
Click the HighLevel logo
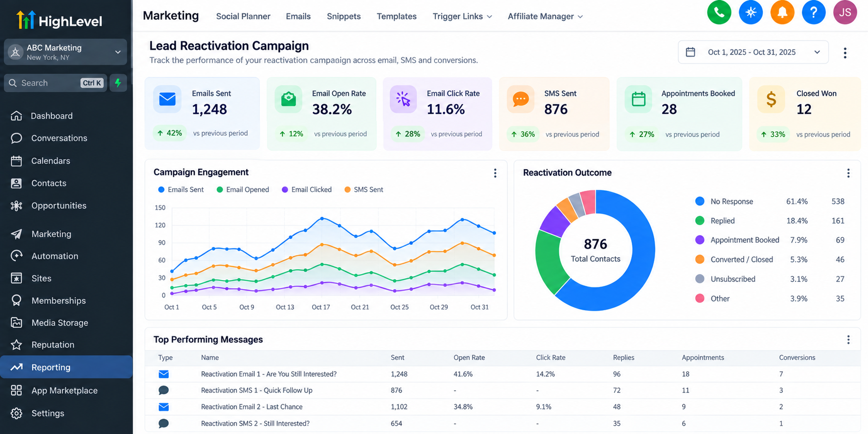click(x=59, y=21)
